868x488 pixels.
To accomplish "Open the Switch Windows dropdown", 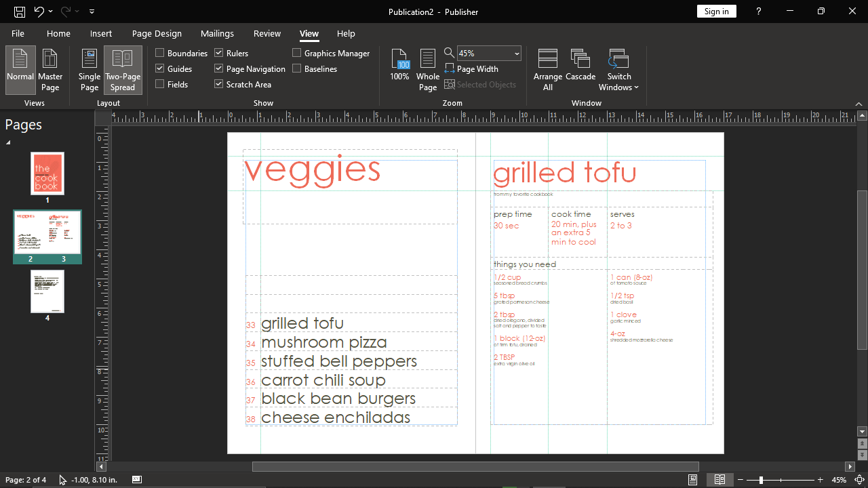I will coord(619,70).
